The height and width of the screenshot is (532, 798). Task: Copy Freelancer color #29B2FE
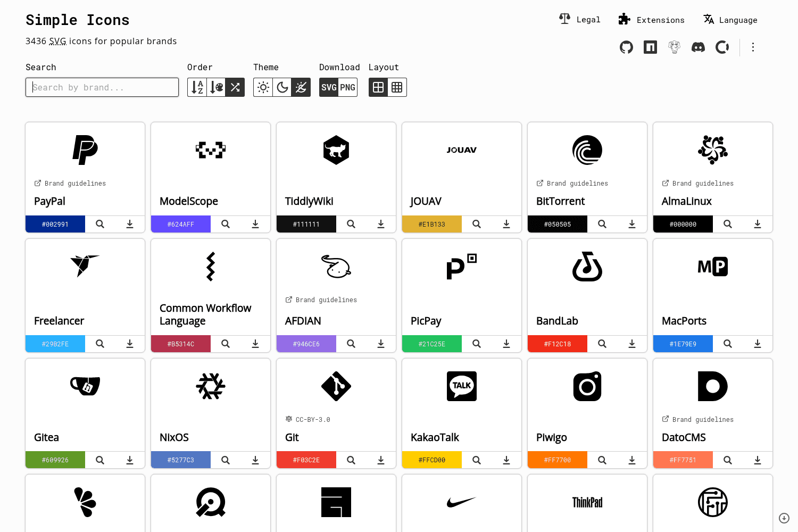[x=55, y=344]
